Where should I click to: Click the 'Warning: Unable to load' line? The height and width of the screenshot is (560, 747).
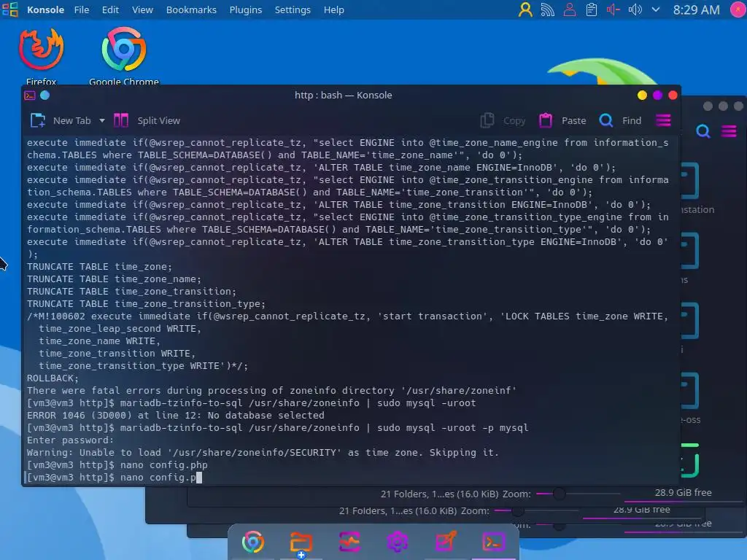coord(263,452)
